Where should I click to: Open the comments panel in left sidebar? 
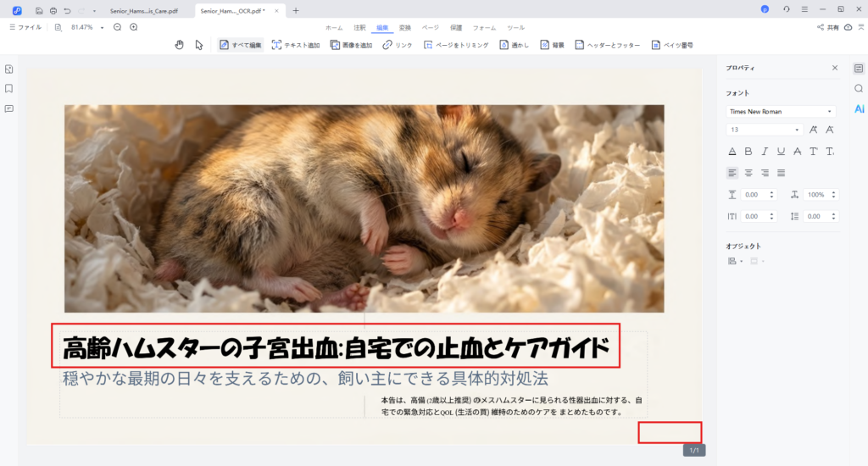[x=8, y=108]
